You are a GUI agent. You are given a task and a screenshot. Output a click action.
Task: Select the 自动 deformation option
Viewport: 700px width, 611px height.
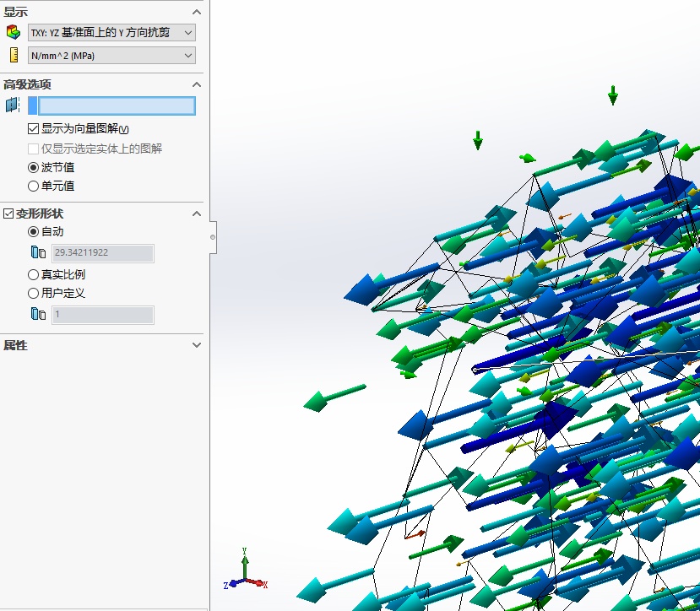pos(34,231)
